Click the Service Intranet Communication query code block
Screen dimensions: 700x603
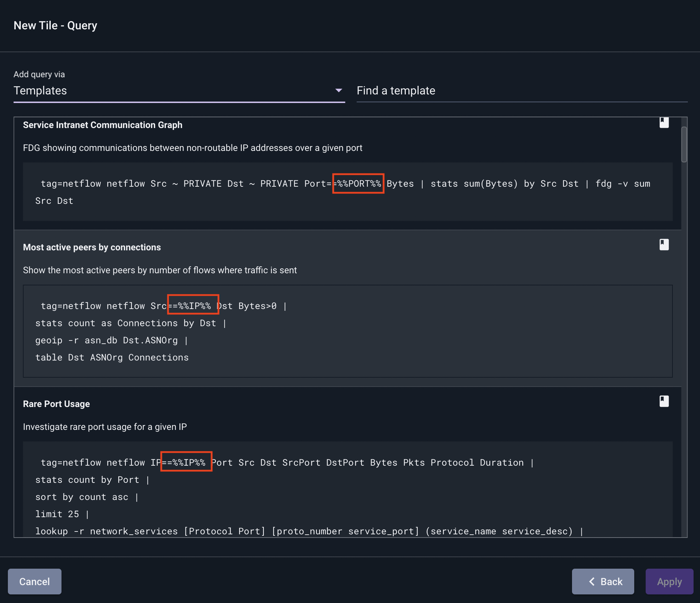(x=347, y=192)
